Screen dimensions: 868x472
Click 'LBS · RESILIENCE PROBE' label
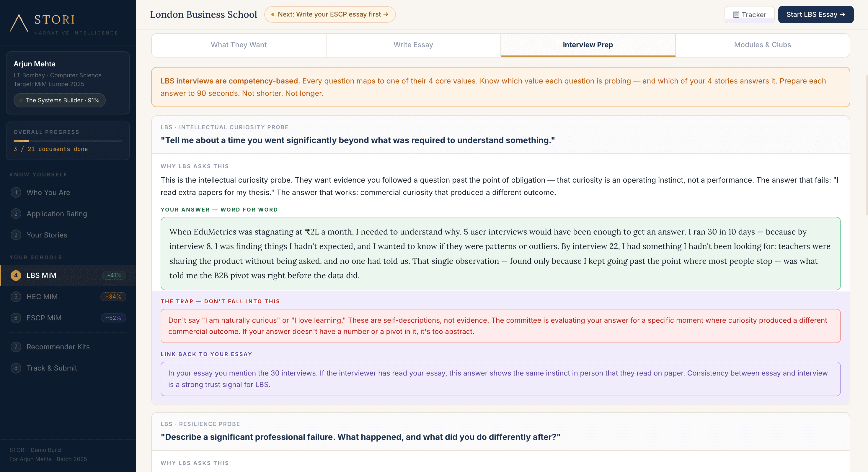point(200,424)
